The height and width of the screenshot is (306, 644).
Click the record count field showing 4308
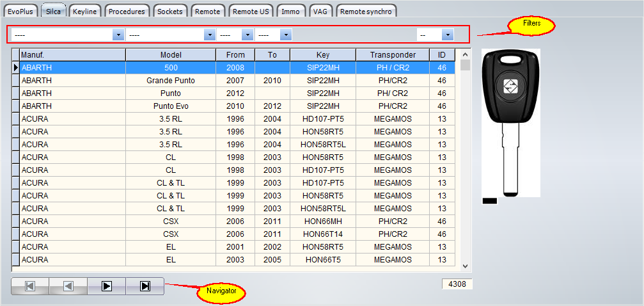[x=457, y=284]
